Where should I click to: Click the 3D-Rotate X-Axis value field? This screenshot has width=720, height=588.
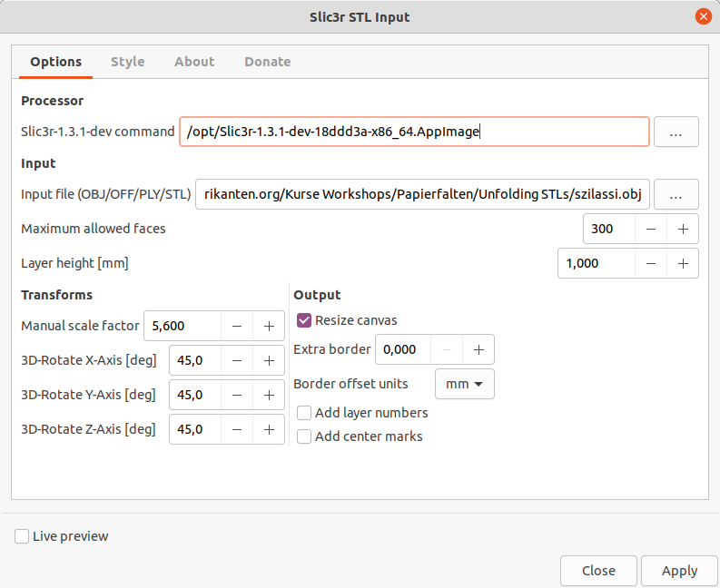[x=195, y=360]
